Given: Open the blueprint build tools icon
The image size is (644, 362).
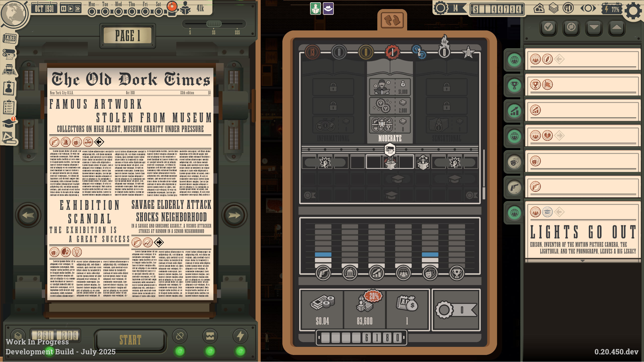Looking at the screenshot, I should tap(9, 138).
